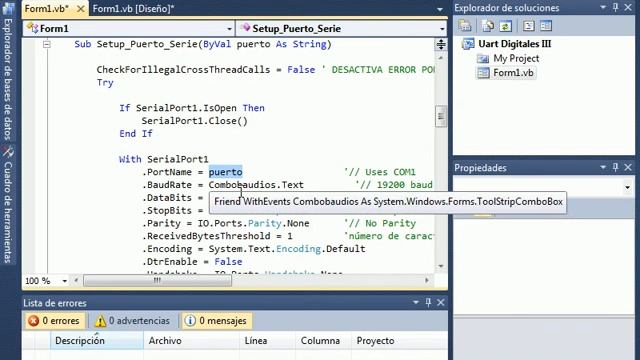
Task: Click the Try keyword in code
Action: pos(105,82)
